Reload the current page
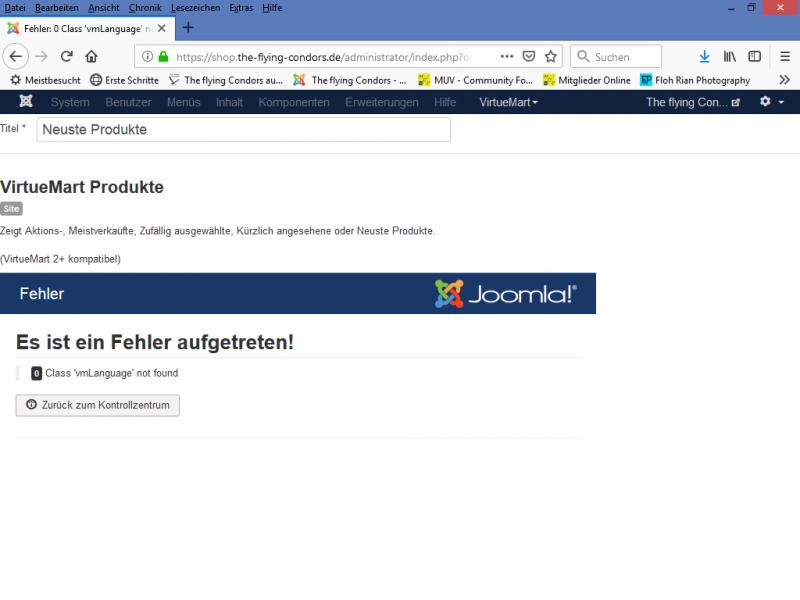The height and width of the screenshot is (600, 800). 67,57
